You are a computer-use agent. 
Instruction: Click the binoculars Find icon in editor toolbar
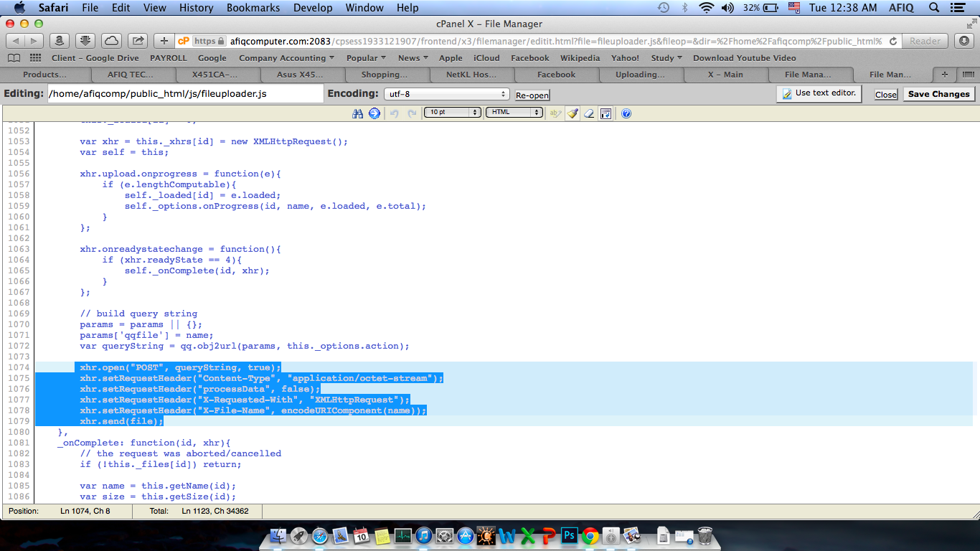click(x=357, y=113)
